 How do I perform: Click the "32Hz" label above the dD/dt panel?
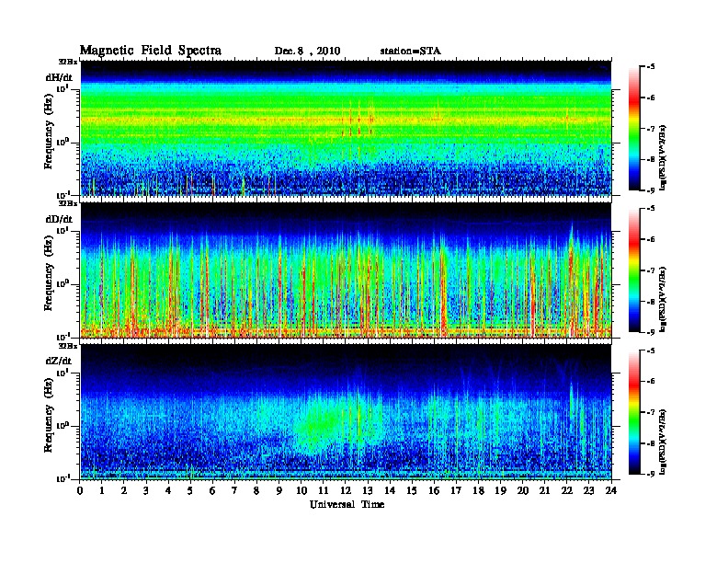pos(68,203)
